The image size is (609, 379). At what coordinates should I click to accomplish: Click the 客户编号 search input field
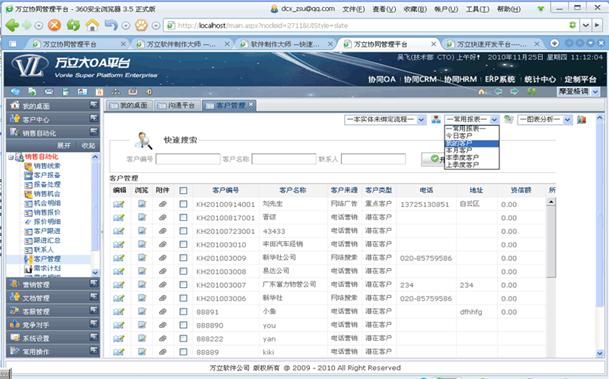click(188, 159)
